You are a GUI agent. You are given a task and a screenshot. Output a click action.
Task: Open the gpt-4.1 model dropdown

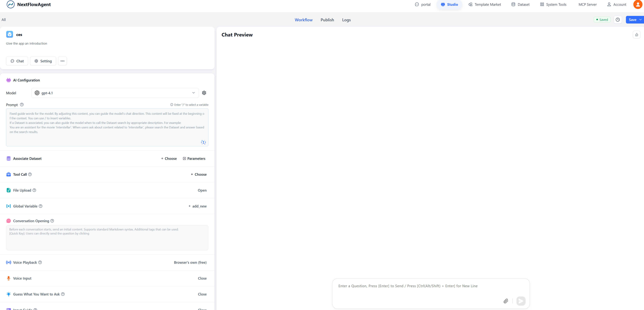pos(115,93)
